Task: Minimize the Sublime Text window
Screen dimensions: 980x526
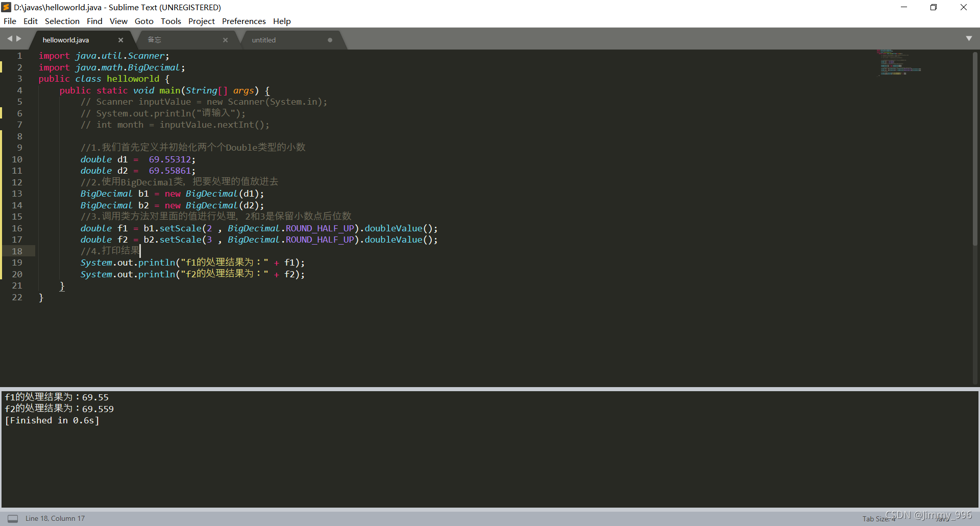Action: tap(904, 7)
